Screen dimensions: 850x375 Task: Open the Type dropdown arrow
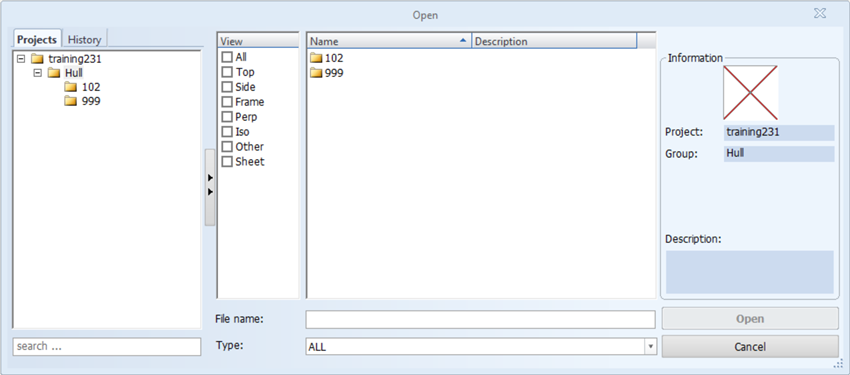(x=650, y=346)
